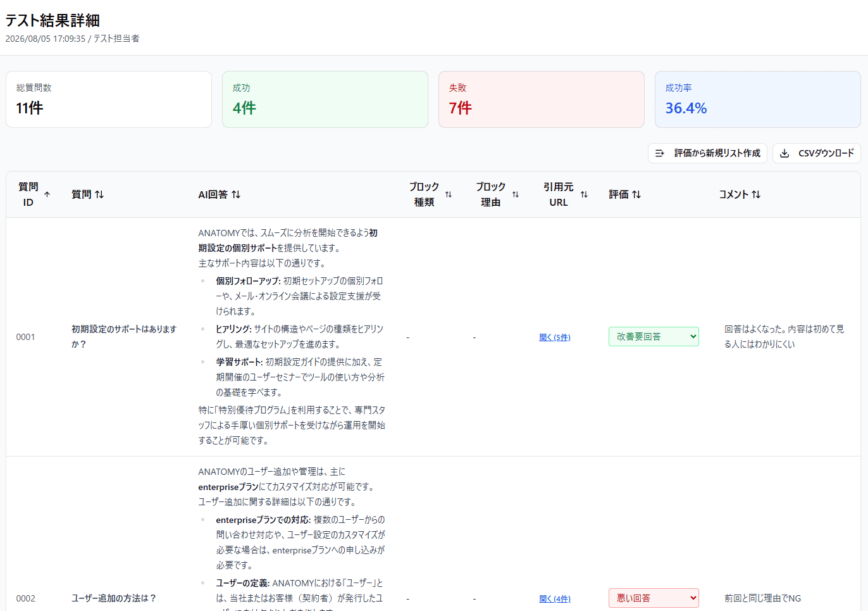Click the sort icon next to ブロック種類 header

coord(449,194)
